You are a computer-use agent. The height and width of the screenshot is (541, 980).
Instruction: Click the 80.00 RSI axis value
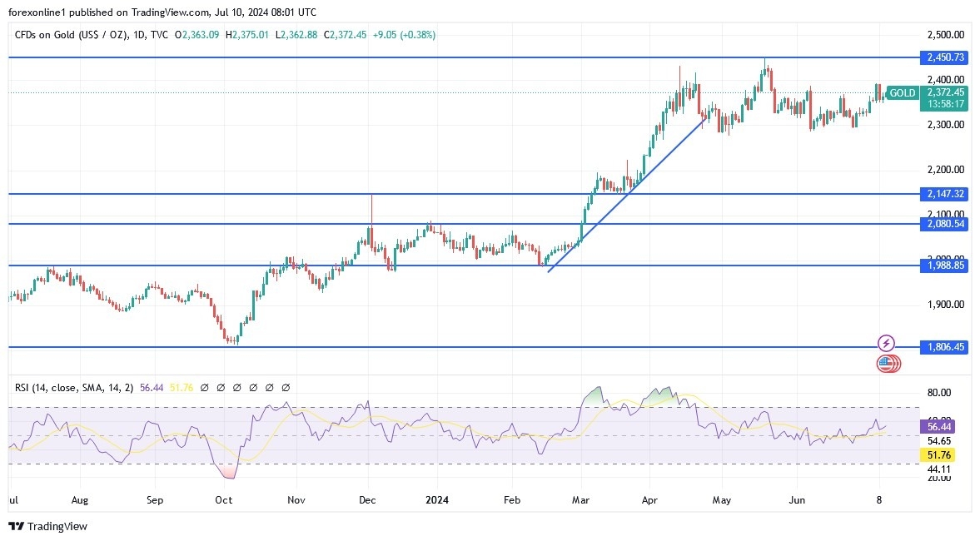click(x=939, y=393)
